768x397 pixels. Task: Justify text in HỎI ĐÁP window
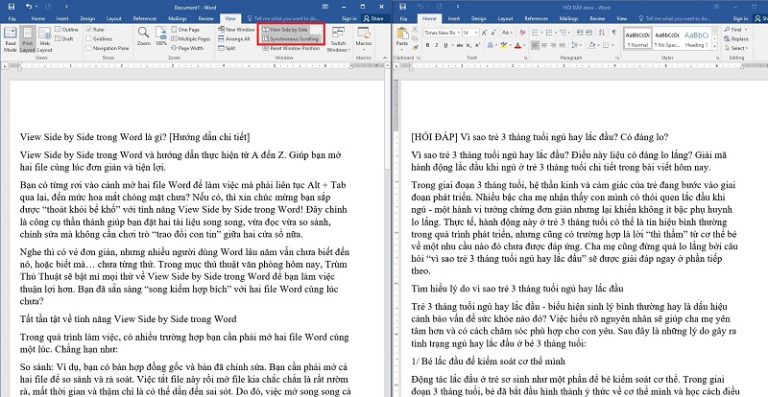pyautogui.click(x=562, y=46)
